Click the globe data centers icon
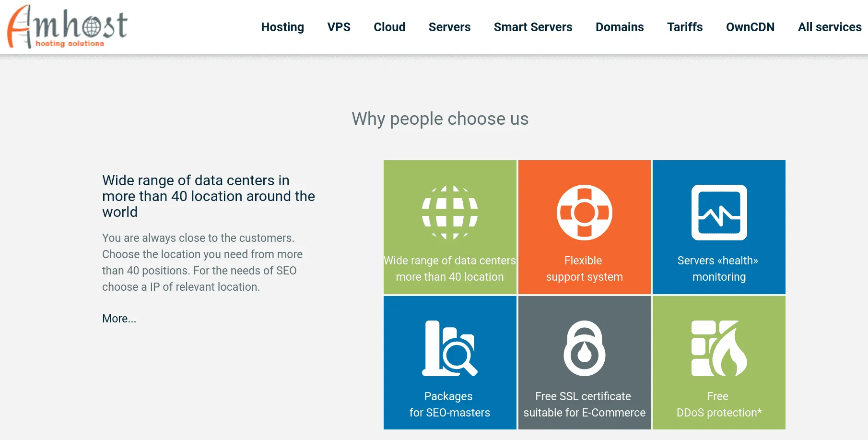Viewport: 868px width, 440px height. 449,213
